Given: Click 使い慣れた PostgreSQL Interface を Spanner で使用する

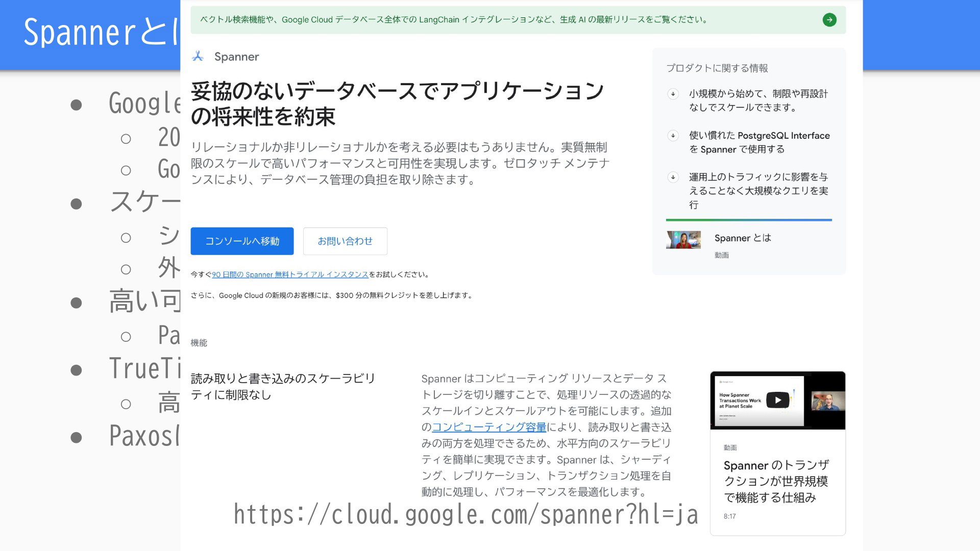Looking at the screenshot, I should tap(759, 142).
